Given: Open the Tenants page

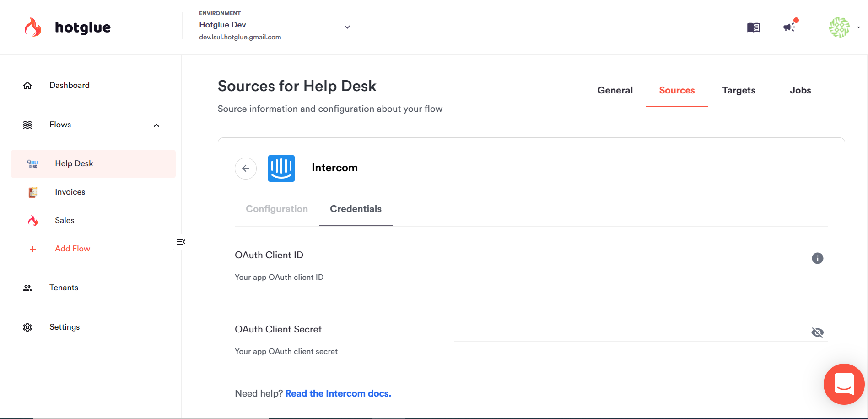Looking at the screenshot, I should click(64, 288).
